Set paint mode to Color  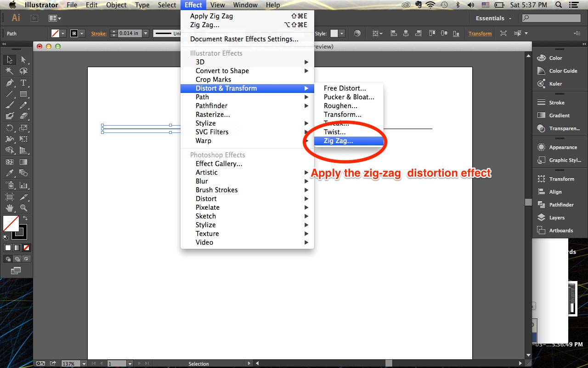8,247
